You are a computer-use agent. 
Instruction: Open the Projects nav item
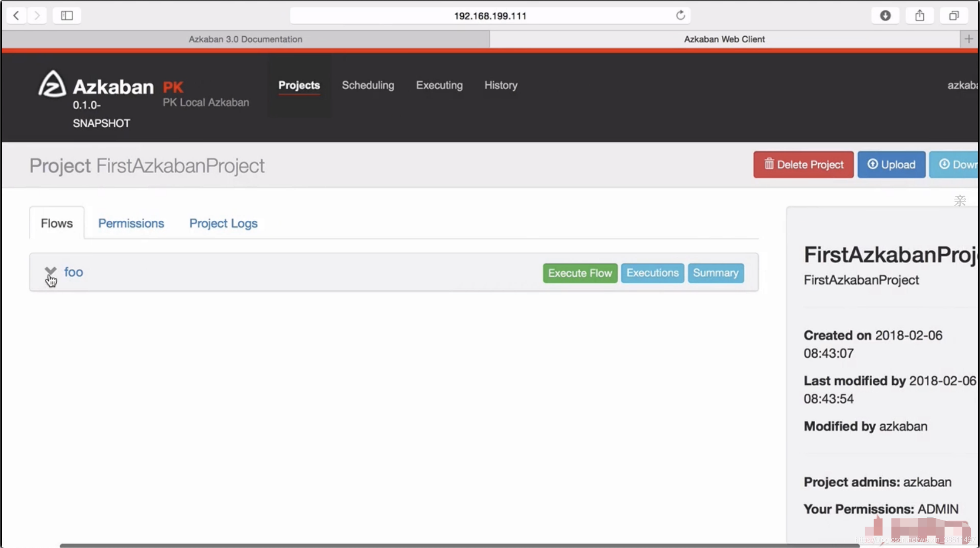click(x=299, y=85)
